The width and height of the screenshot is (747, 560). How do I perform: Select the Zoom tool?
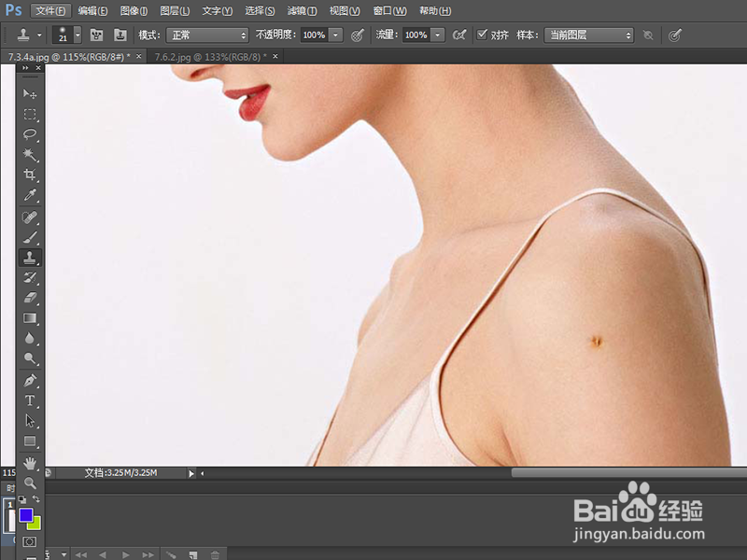click(30, 483)
